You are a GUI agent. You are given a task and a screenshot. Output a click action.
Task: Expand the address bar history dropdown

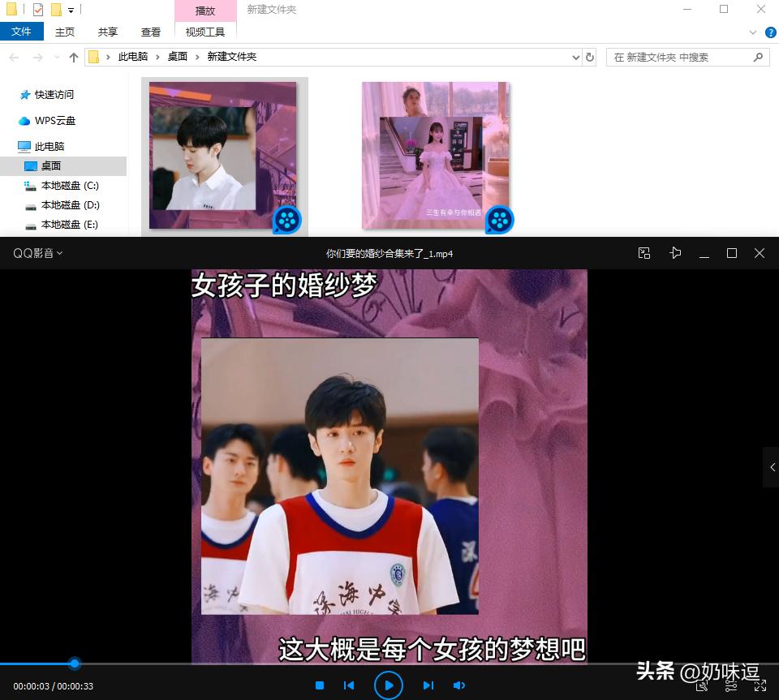[x=576, y=57]
